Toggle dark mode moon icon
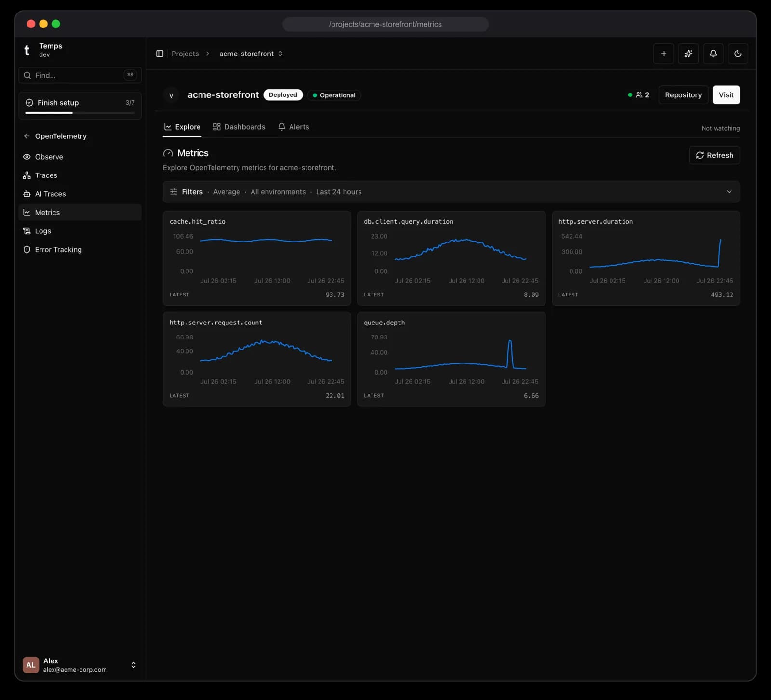The width and height of the screenshot is (771, 700). 738,54
